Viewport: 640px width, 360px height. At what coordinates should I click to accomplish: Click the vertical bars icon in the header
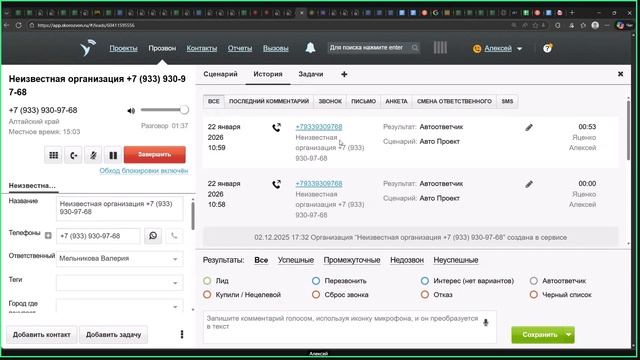tap(440, 48)
